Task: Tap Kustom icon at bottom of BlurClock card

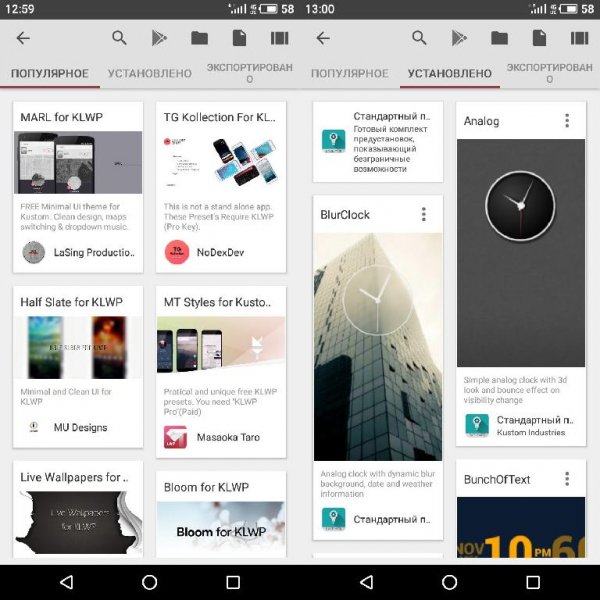Action: click(x=333, y=519)
